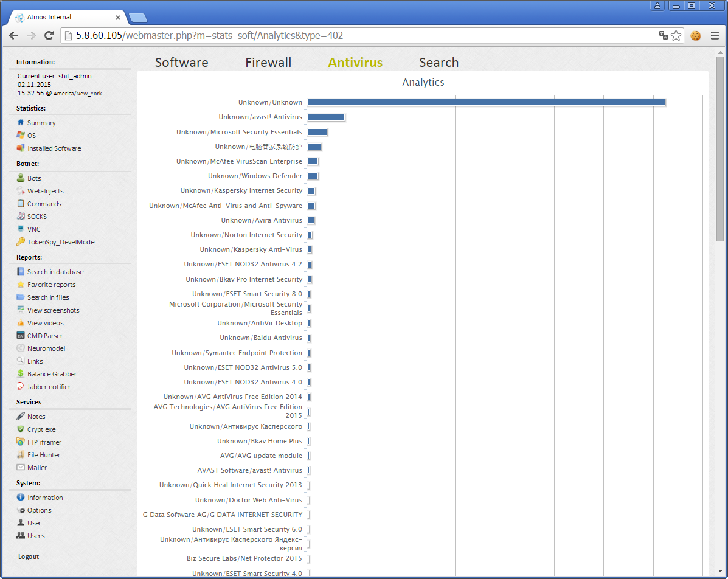Click the Mailer envelope icon
The width and height of the screenshot is (728, 579).
tap(21, 468)
